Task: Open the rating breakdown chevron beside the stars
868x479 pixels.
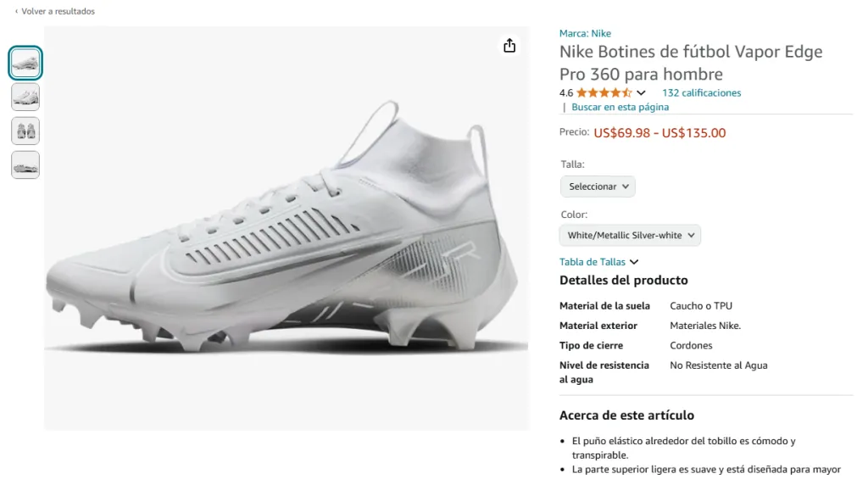Action: (641, 93)
